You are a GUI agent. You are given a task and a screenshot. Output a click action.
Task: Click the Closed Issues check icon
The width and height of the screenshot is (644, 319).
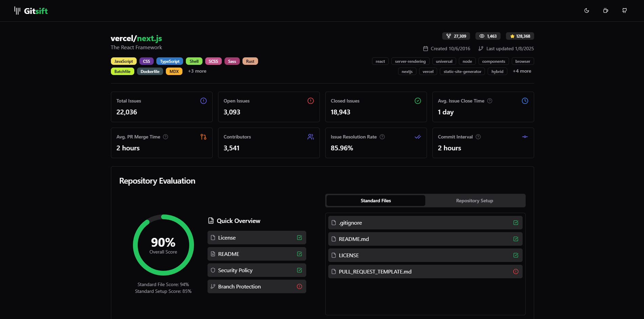[x=418, y=101]
